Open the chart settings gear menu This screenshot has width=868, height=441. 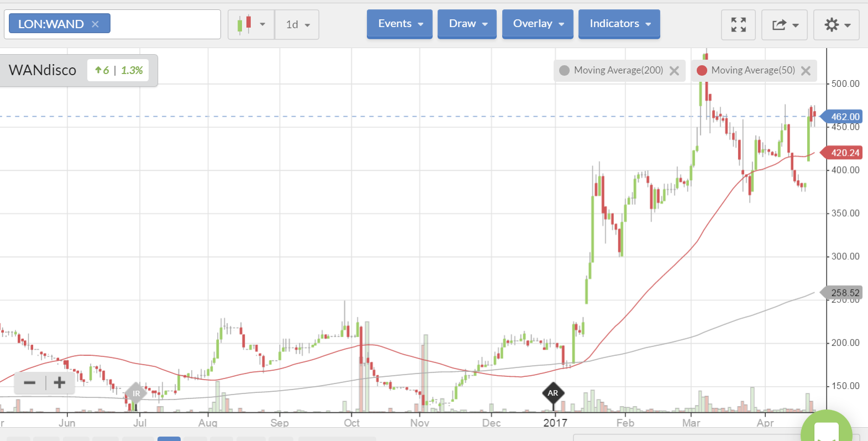click(x=837, y=25)
